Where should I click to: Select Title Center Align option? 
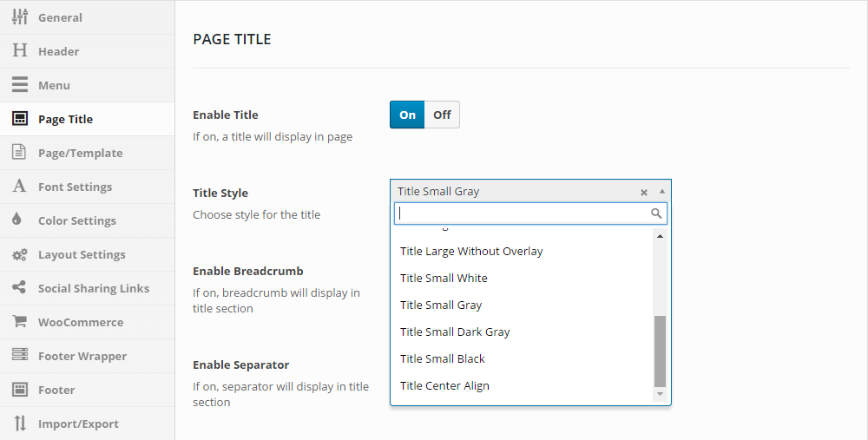coord(444,385)
